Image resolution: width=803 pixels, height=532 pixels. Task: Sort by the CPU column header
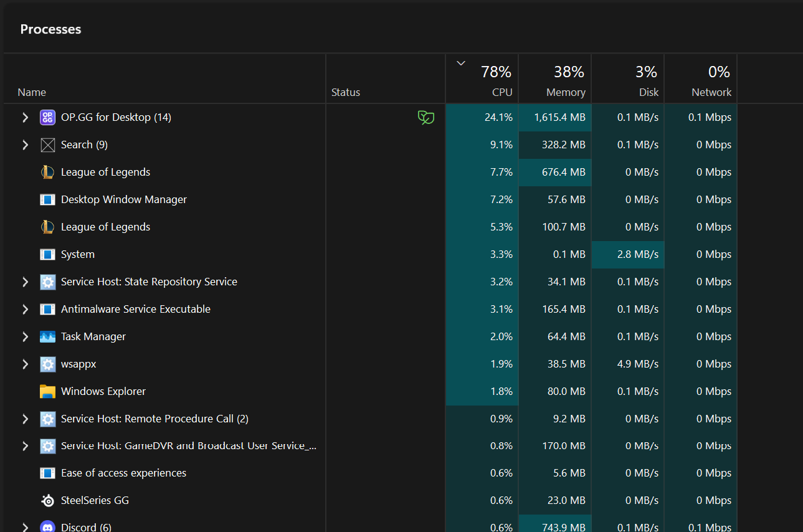click(x=482, y=78)
